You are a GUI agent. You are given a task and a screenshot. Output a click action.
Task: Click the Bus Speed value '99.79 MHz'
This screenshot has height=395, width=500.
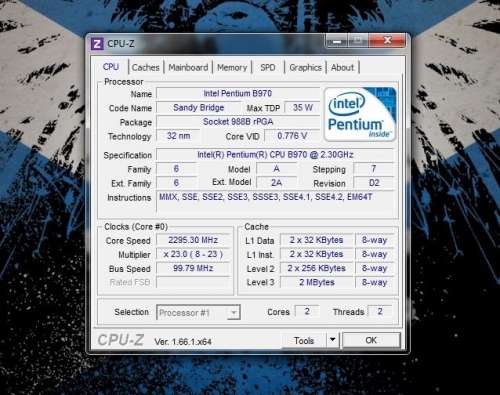point(193,268)
